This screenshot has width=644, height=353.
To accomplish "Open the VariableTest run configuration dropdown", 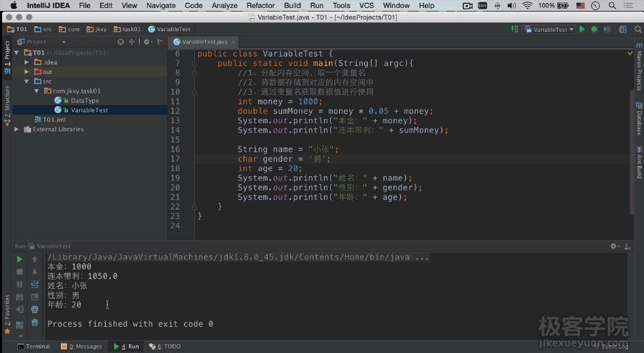I will [550, 30].
